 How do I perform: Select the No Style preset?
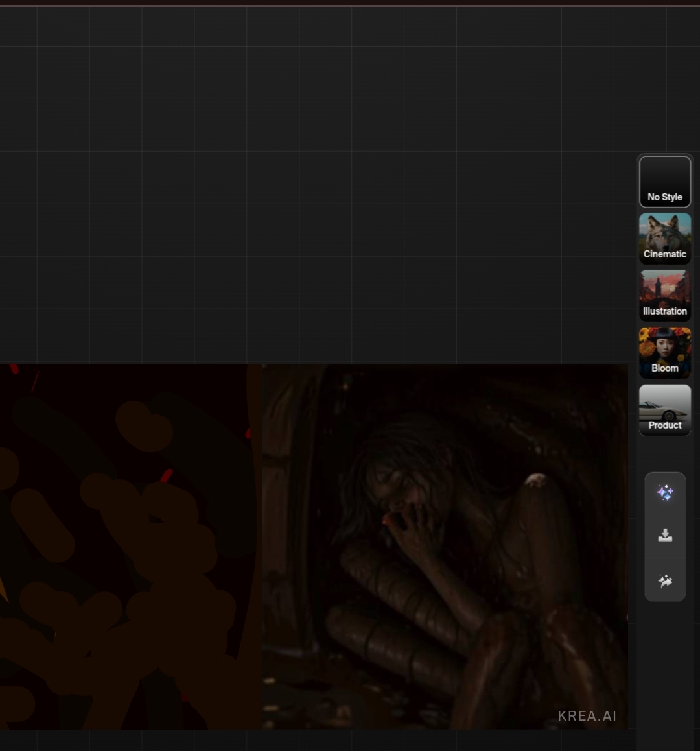point(664,182)
